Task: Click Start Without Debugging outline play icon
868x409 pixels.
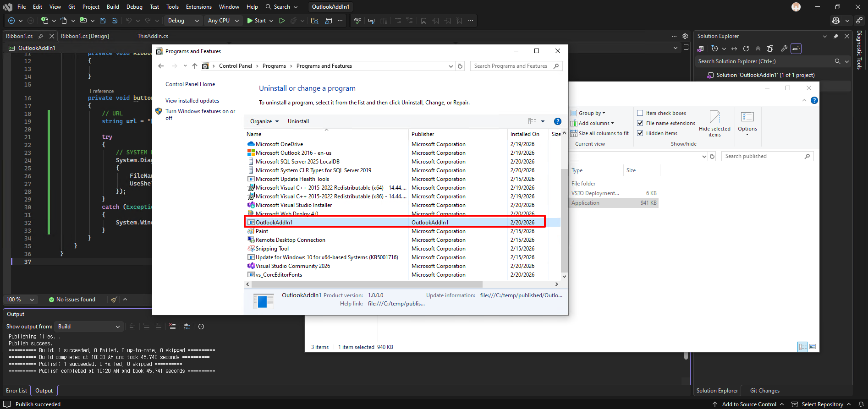Action: tap(282, 21)
